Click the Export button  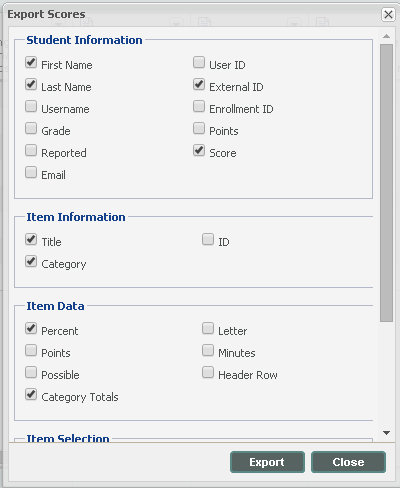[267, 462]
